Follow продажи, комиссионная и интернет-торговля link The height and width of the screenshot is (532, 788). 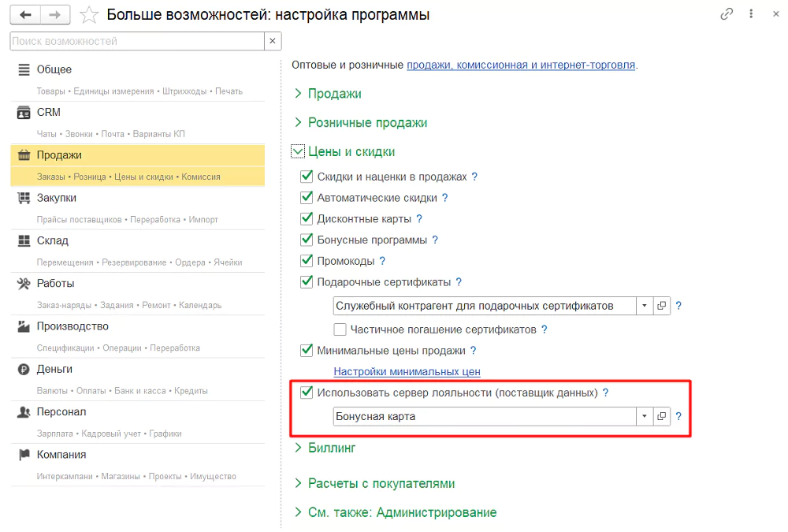click(x=521, y=65)
